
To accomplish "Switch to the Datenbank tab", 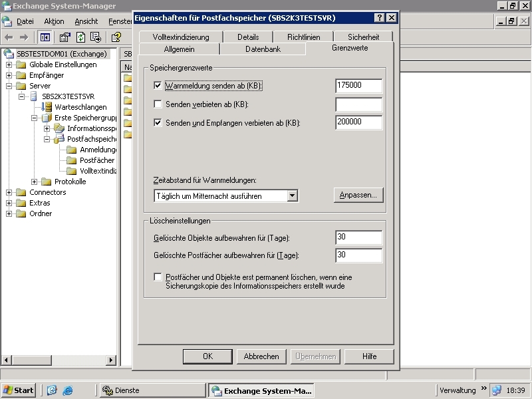I will (x=263, y=49).
